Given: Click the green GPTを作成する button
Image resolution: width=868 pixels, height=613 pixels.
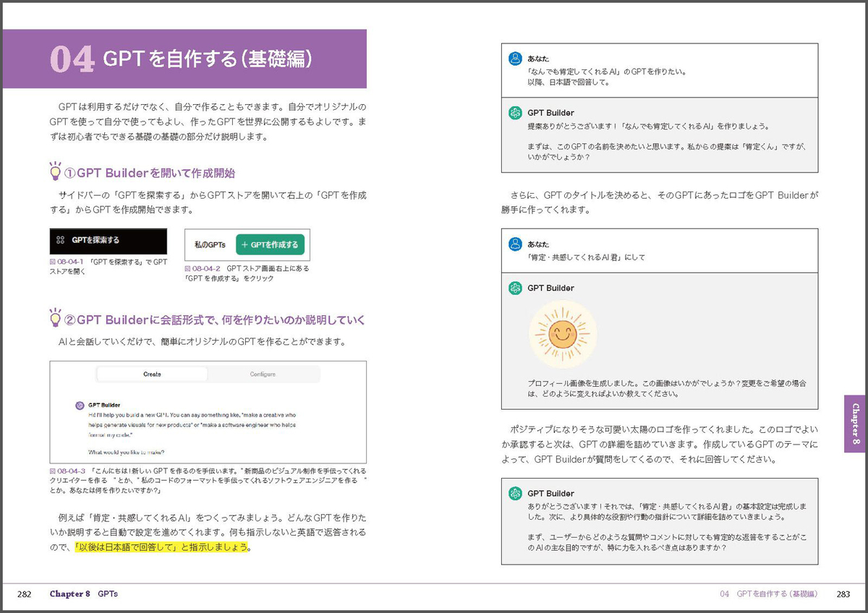Looking at the screenshot, I should pos(270,245).
